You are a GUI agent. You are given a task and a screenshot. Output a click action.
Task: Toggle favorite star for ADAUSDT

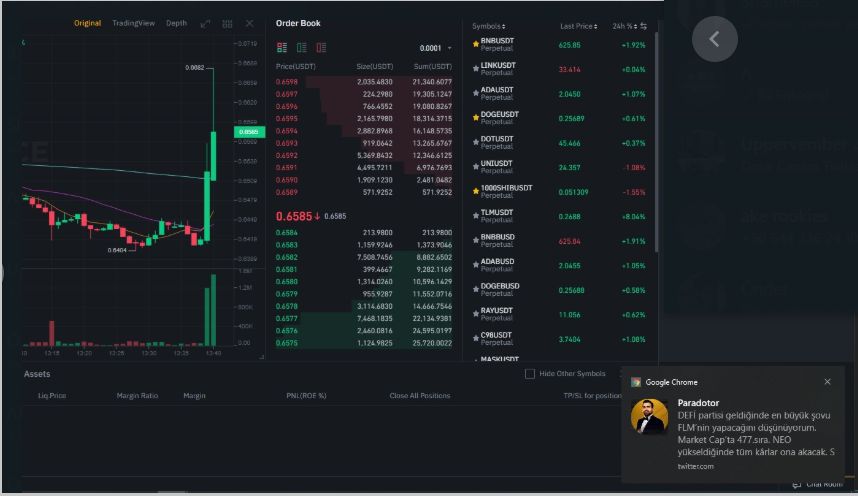tap(476, 94)
